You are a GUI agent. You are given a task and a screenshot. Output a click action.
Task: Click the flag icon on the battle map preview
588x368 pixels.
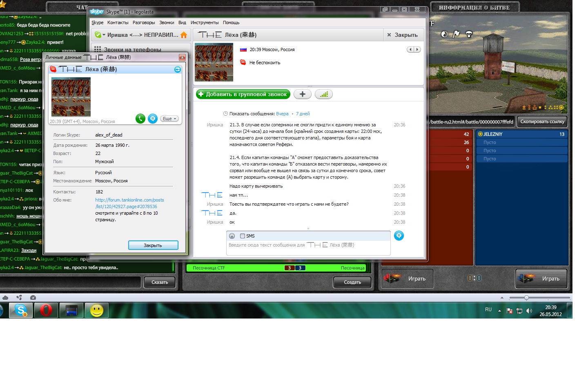[x=457, y=34]
